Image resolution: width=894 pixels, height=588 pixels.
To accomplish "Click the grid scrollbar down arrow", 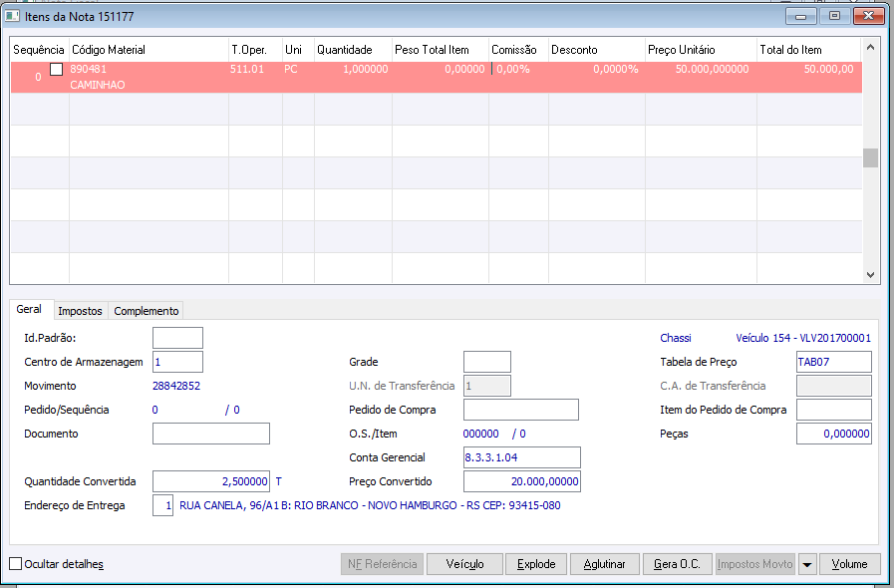I will click(x=870, y=275).
